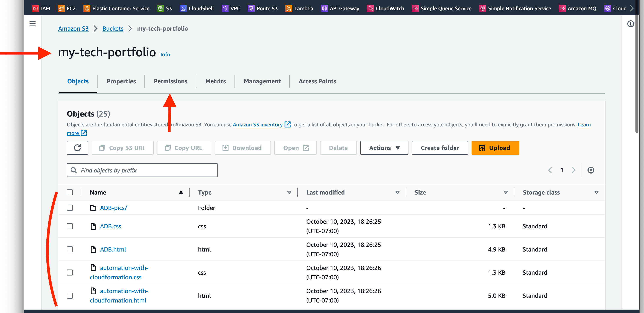
Task: Open the S3 service shortcut icon
Action: [x=160, y=8]
